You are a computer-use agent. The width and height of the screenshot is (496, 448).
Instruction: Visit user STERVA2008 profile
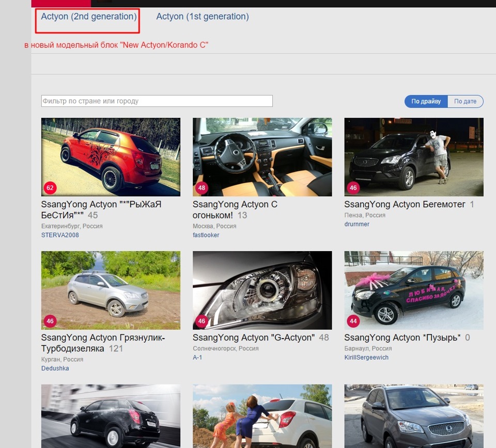point(60,235)
